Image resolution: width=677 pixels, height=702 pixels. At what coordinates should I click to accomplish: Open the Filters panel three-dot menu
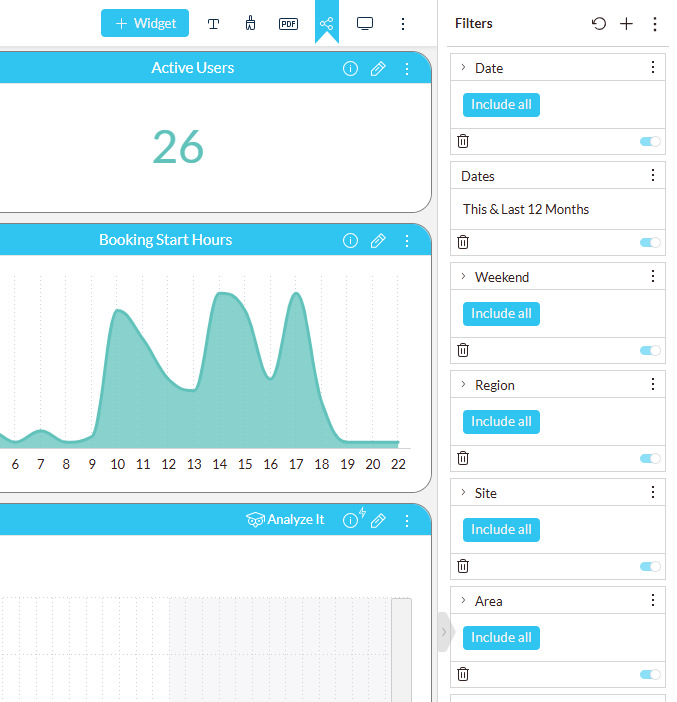655,23
